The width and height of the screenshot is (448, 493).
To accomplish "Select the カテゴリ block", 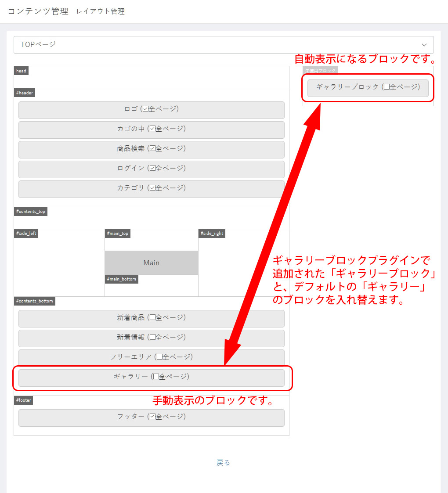I will (152, 189).
